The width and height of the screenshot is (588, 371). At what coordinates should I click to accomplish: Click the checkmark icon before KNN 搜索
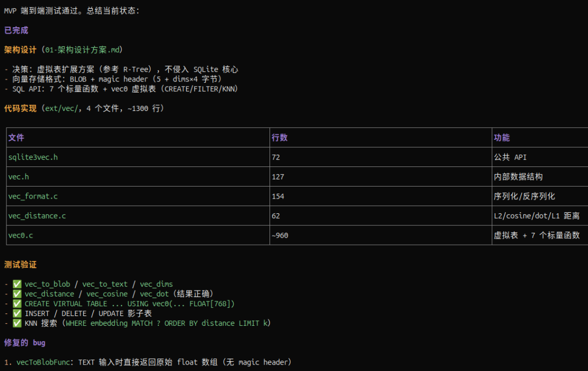[x=17, y=323]
